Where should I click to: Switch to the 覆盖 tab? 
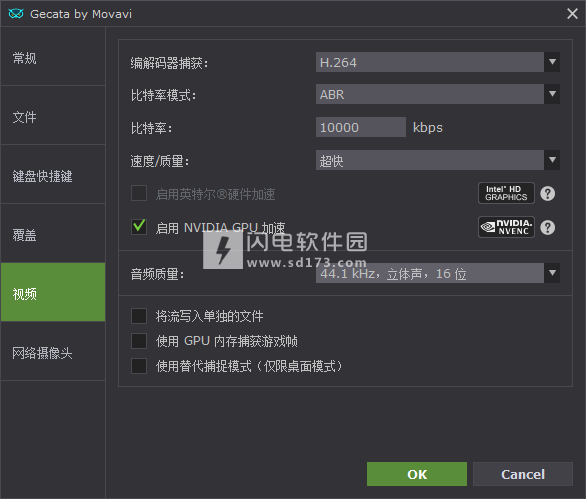53,234
